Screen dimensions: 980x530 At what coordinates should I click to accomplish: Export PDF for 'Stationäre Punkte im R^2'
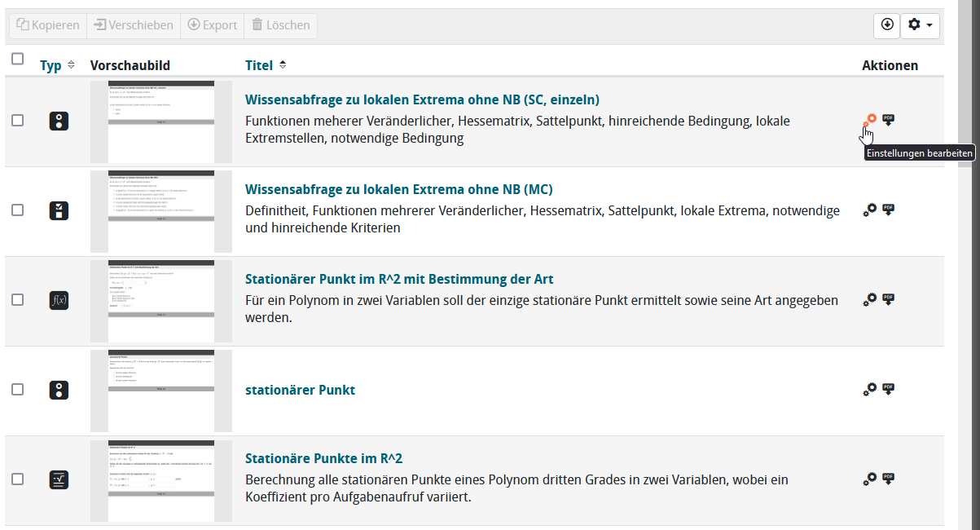pos(888,479)
